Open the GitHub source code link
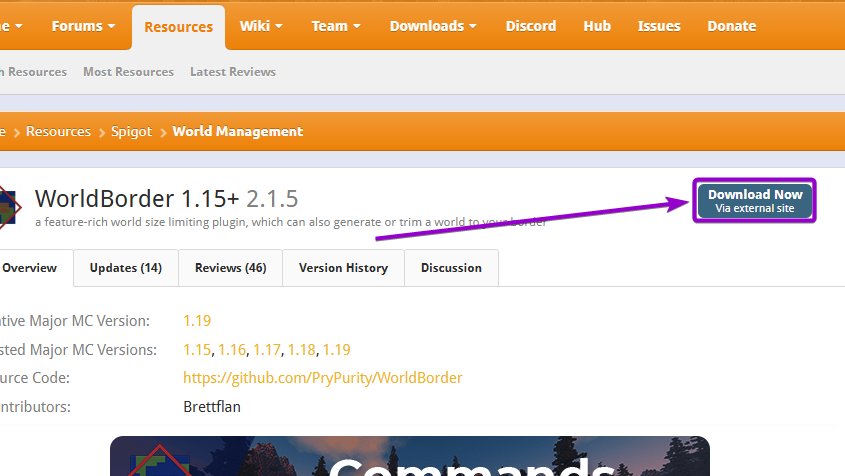The image size is (845, 476). [x=323, y=378]
